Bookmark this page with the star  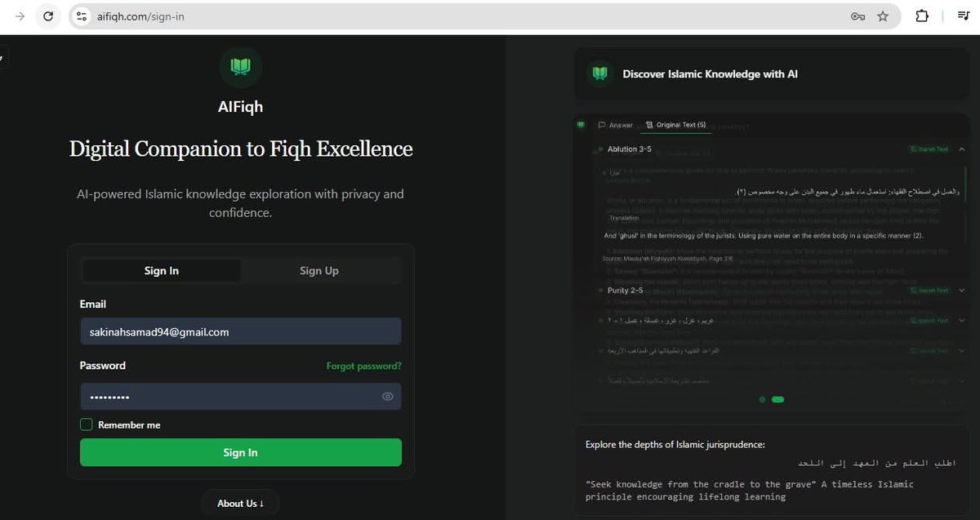883,16
